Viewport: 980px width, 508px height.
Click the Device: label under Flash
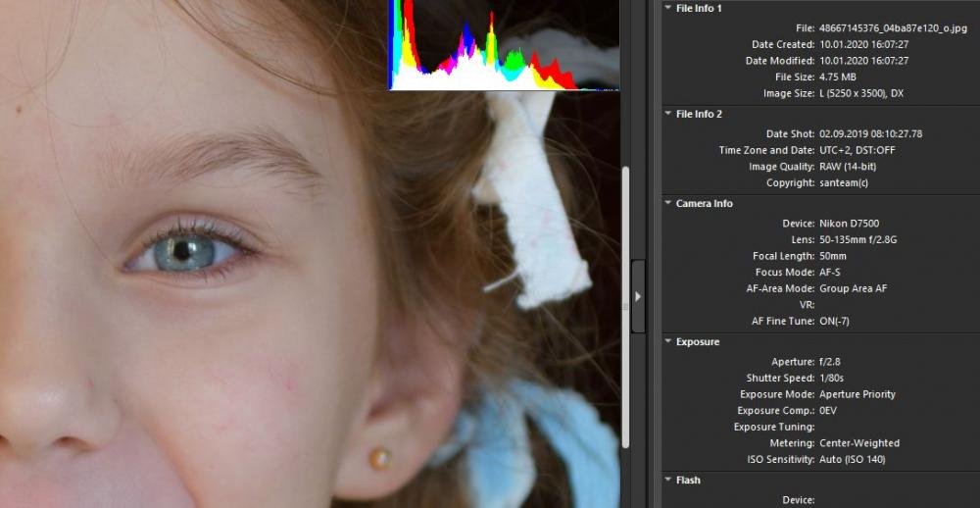799,500
